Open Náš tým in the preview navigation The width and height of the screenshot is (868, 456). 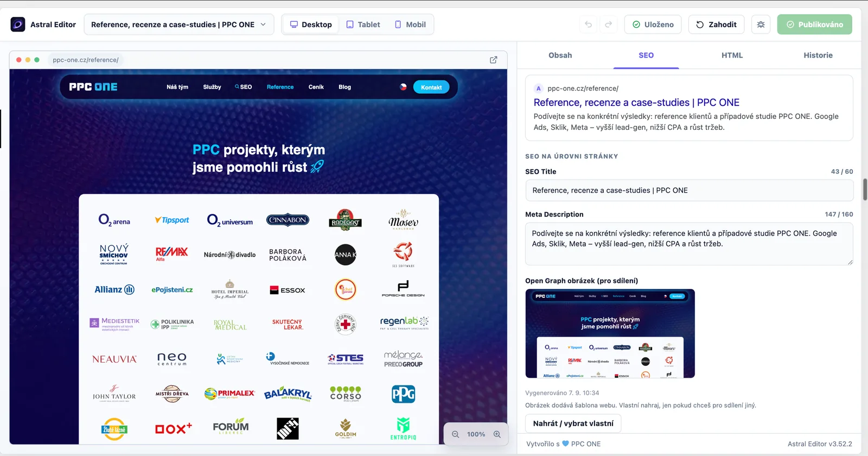(177, 87)
